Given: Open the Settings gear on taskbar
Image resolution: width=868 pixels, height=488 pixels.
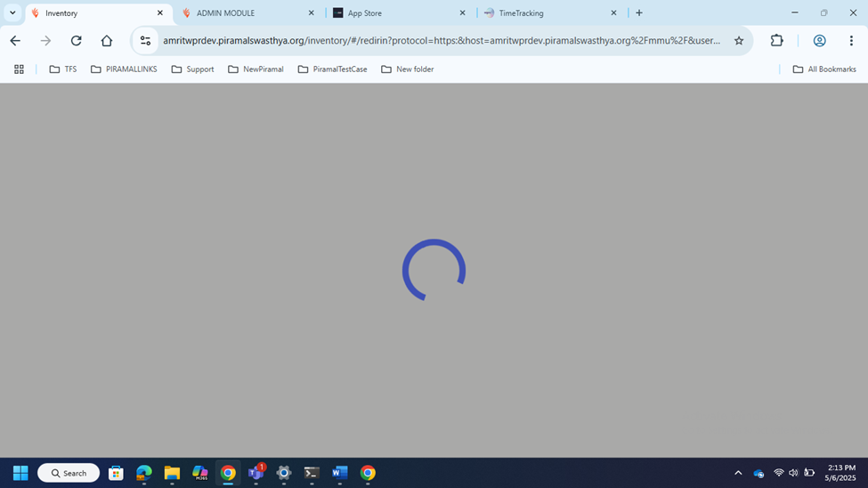Looking at the screenshot, I should pos(284,473).
